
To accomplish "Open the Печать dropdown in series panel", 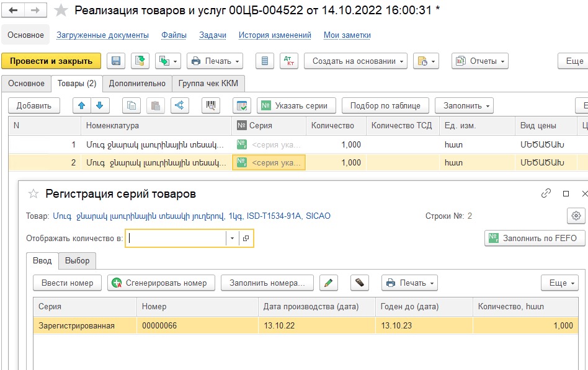I will click(x=409, y=283).
